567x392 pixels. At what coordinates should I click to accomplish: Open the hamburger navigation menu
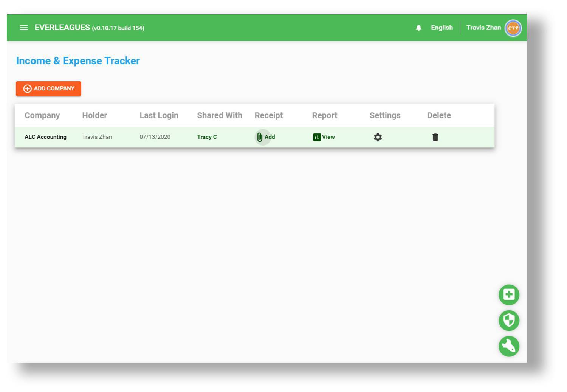tap(23, 28)
